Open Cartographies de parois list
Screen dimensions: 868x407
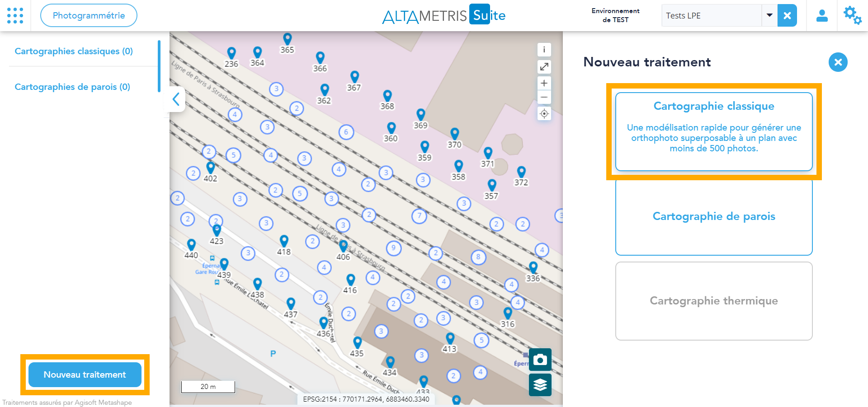(x=72, y=87)
